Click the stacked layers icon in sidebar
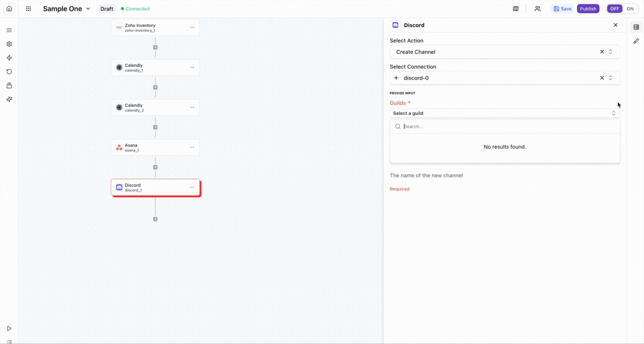This screenshot has height=344, width=644. pos(9,86)
